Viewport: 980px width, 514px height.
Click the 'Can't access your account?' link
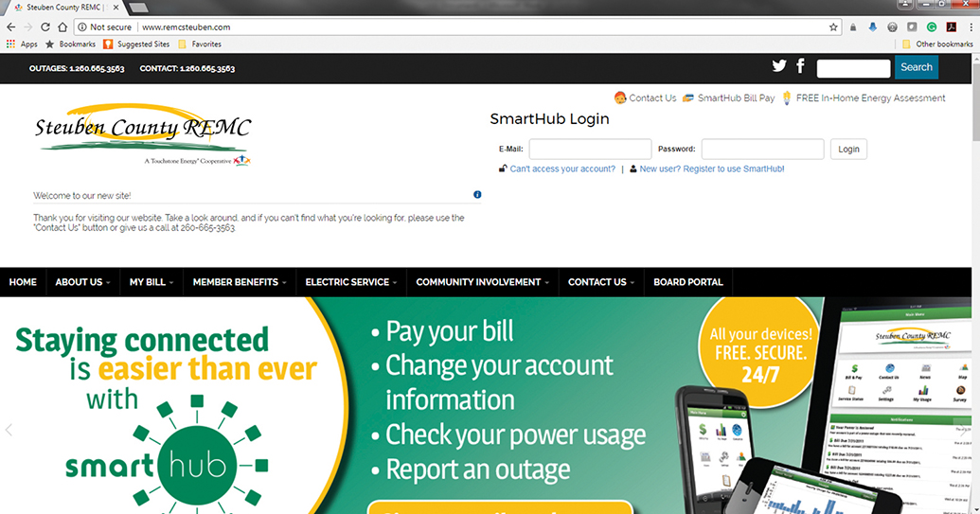(562, 169)
